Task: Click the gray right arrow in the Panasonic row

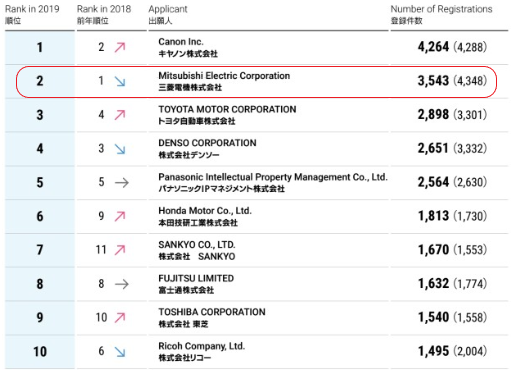Action: [122, 183]
